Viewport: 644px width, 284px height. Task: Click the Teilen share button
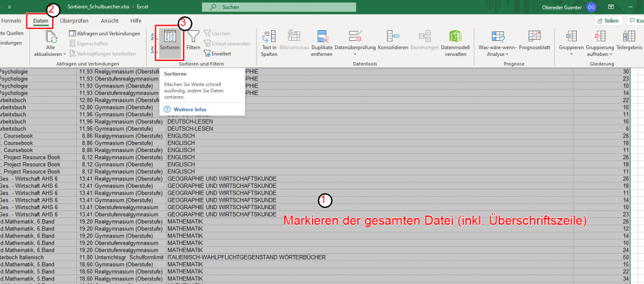(609, 21)
